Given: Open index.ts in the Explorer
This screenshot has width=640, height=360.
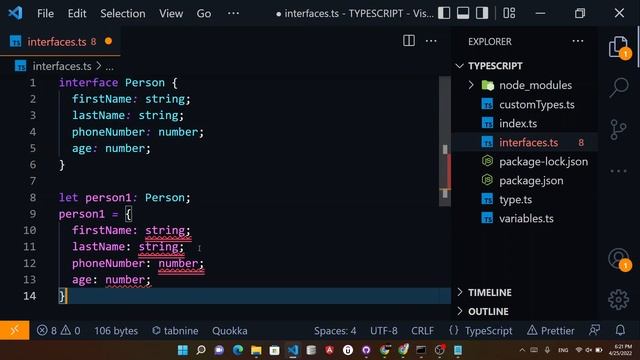Looking at the screenshot, I should click(x=518, y=123).
